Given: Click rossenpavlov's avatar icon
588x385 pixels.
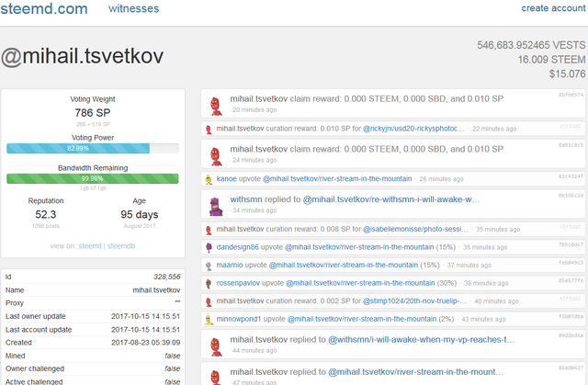Looking at the screenshot, I should tap(209, 284).
